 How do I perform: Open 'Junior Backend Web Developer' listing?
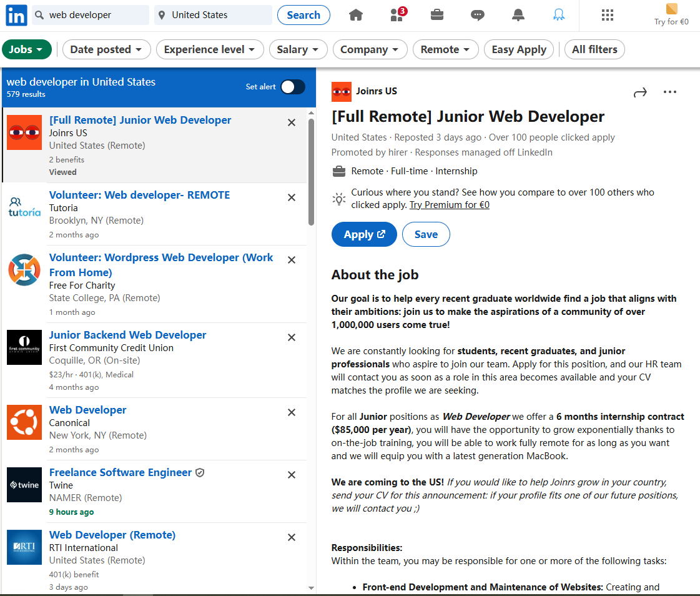pyautogui.click(x=127, y=335)
